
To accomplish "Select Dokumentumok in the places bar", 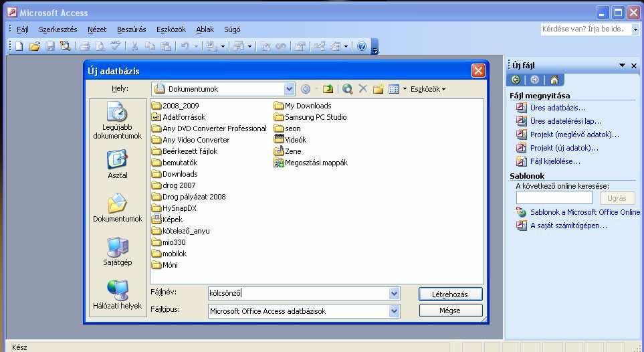I will [118, 207].
